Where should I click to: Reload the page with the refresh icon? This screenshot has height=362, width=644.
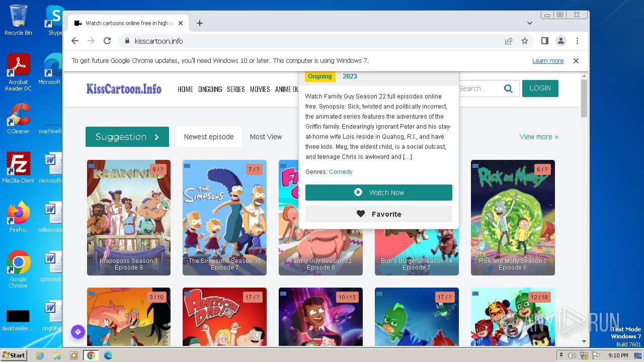(x=107, y=41)
